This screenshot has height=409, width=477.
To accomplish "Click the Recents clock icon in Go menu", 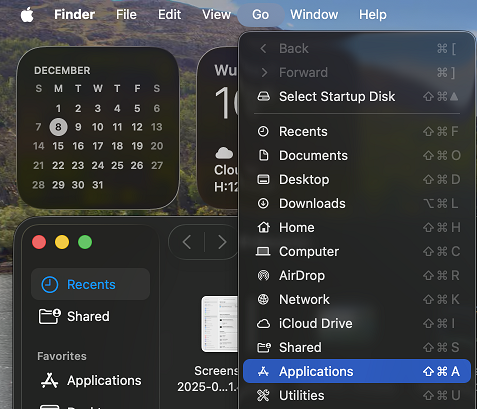I will [263, 131].
